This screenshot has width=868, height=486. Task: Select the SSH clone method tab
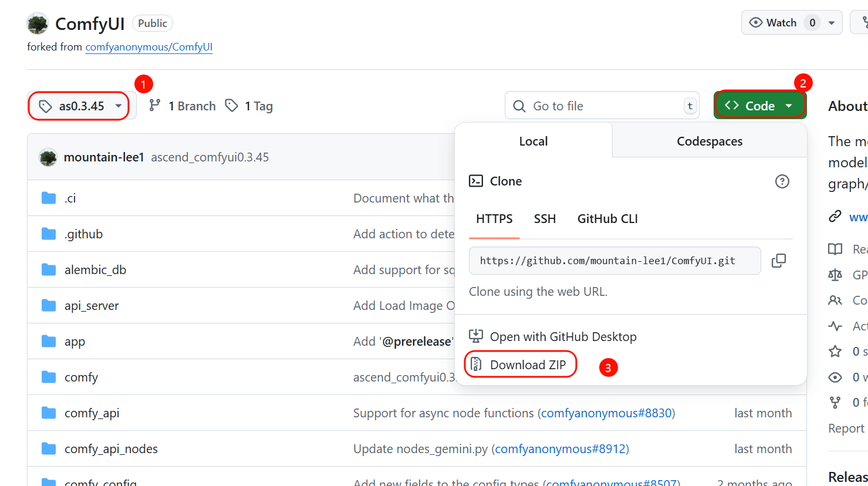pyautogui.click(x=544, y=219)
